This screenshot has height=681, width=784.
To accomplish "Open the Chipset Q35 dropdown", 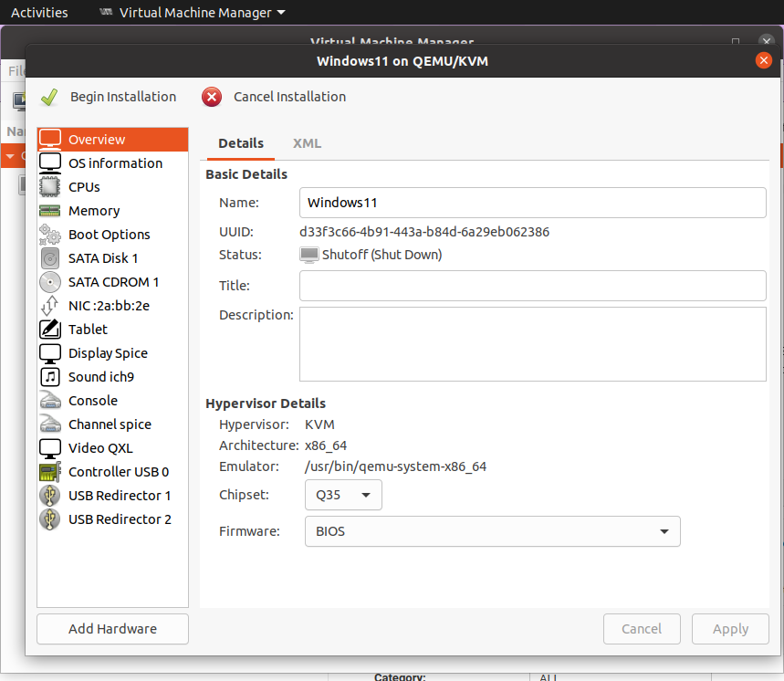I will pyautogui.click(x=343, y=495).
